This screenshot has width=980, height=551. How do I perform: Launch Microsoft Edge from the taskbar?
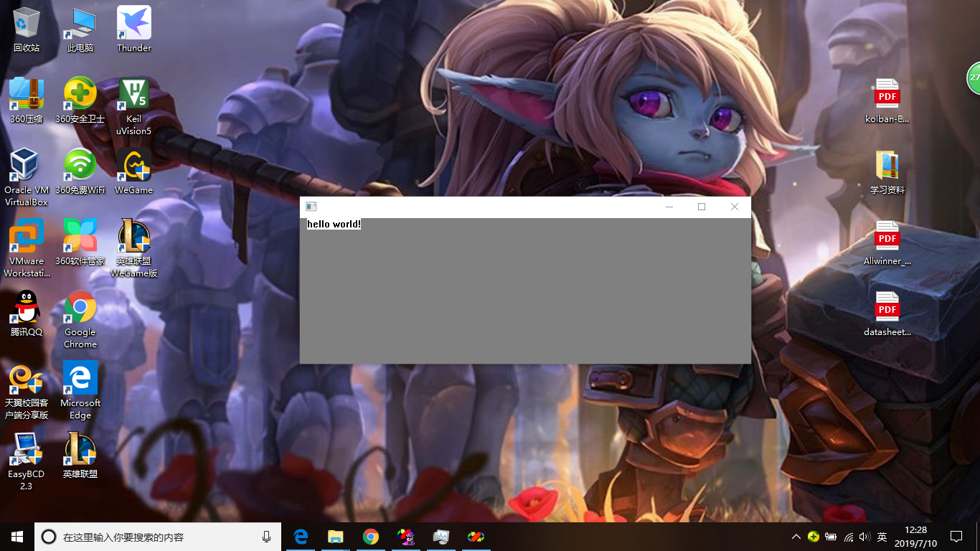point(301,537)
